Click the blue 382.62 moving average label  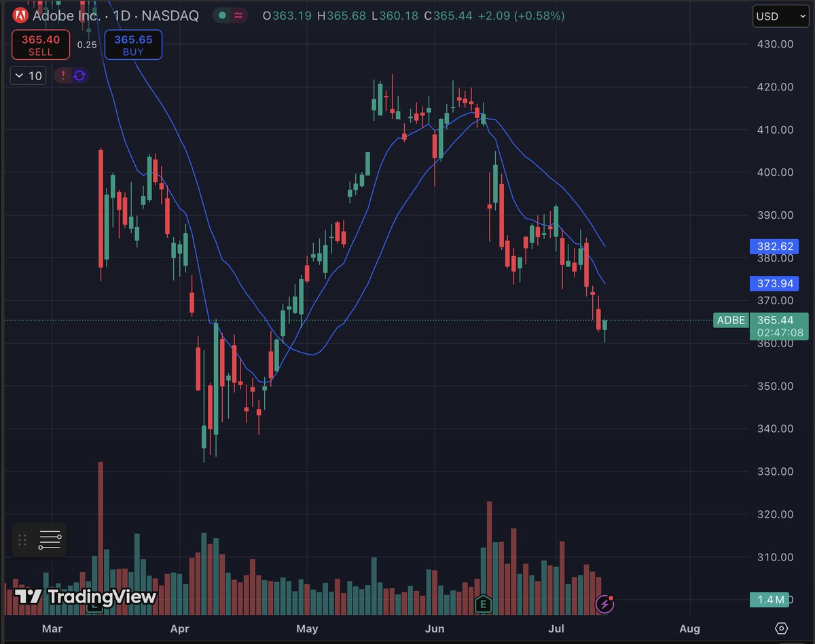[774, 246]
